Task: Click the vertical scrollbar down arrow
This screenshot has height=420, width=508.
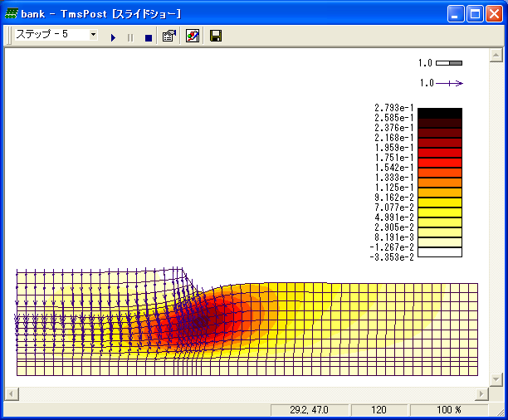Action: pyautogui.click(x=496, y=379)
